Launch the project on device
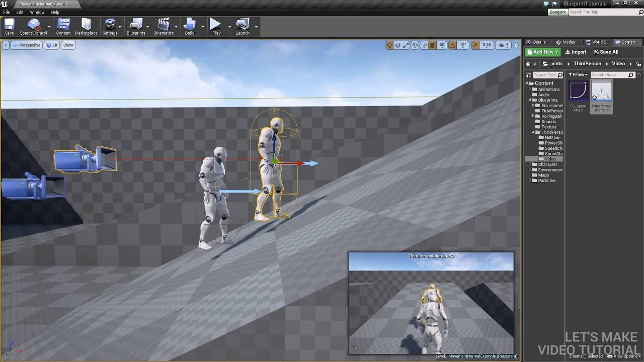The height and width of the screenshot is (362, 644). point(243,26)
